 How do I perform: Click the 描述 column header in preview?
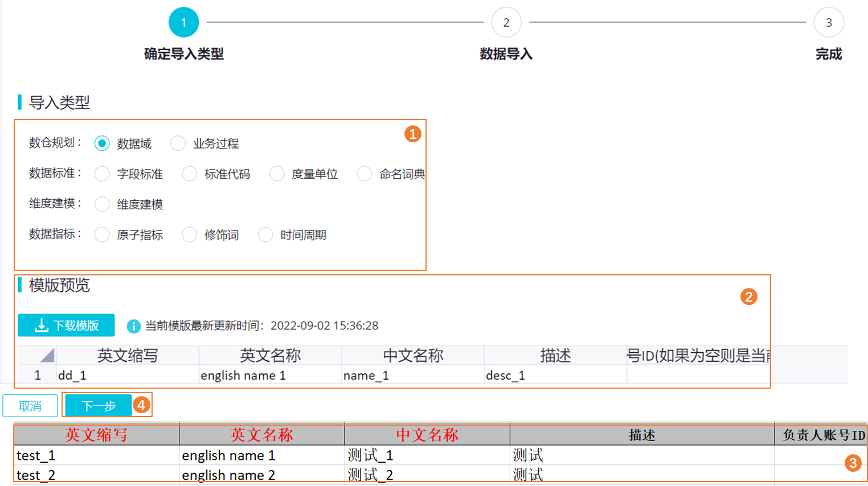click(x=555, y=355)
